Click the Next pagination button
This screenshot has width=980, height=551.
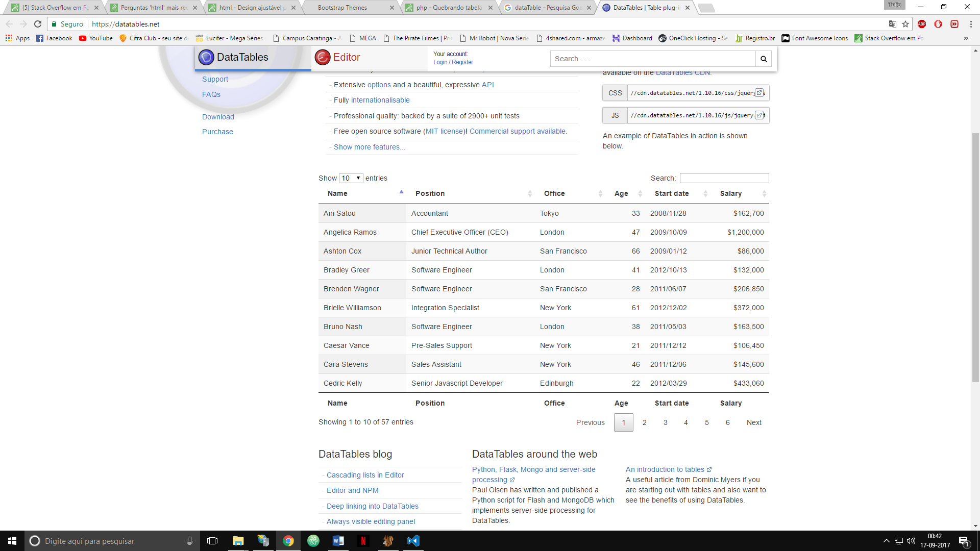coord(754,422)
